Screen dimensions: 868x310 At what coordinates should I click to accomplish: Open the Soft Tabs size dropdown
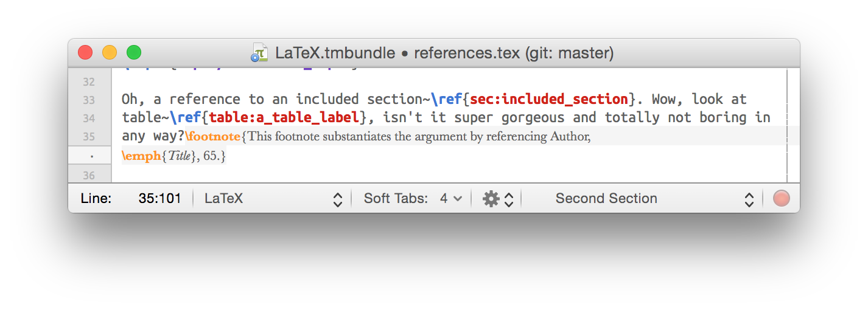413,199
